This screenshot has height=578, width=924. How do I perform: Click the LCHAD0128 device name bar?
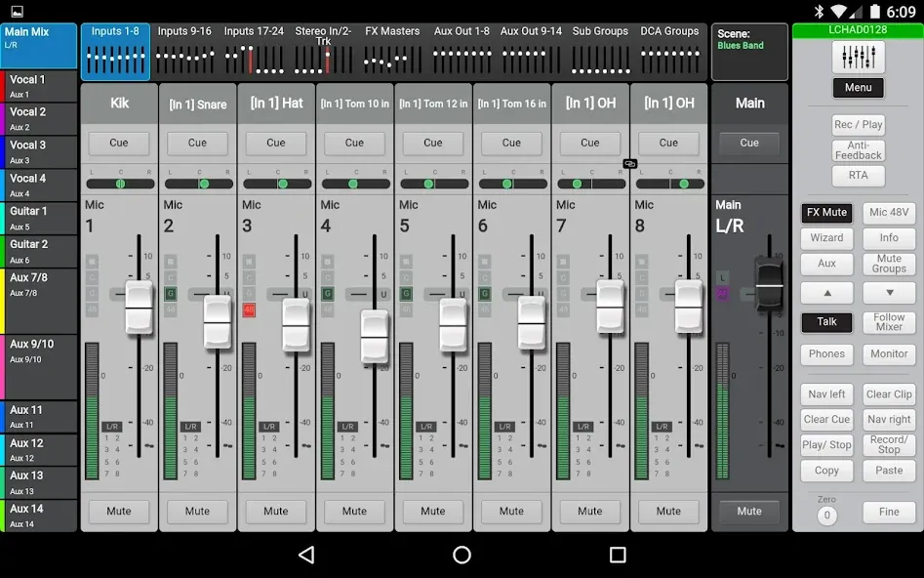[858, 30]
